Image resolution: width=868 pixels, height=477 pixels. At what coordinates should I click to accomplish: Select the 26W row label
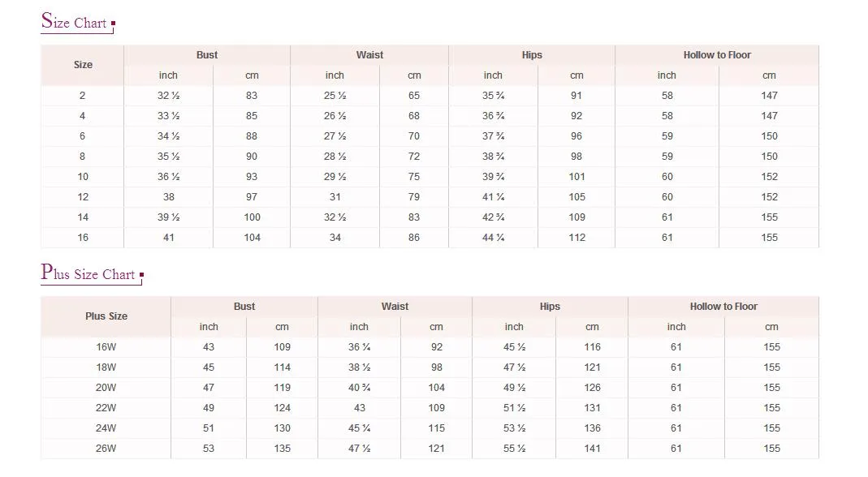coord(106,449)
